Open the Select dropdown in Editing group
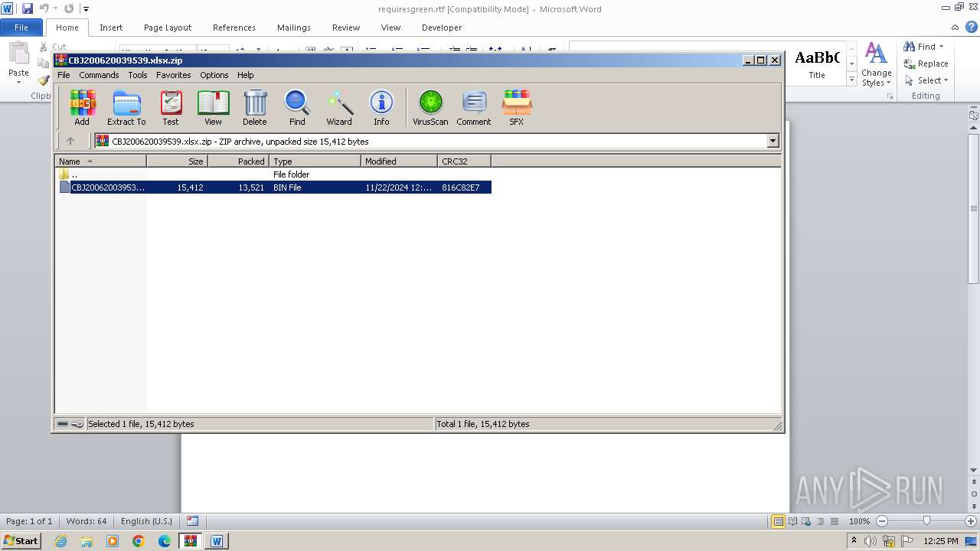 click(946, 80)
